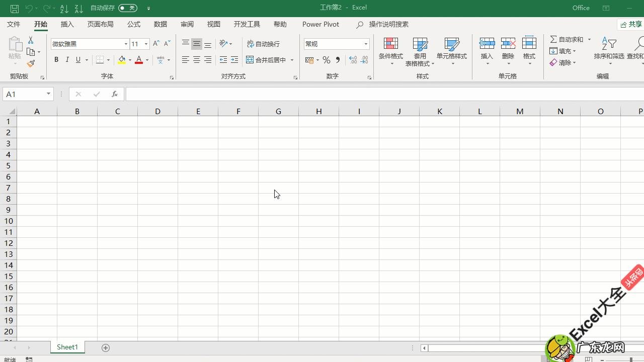
Task: Click the Cut scissors icon
Action: point(31,40)
